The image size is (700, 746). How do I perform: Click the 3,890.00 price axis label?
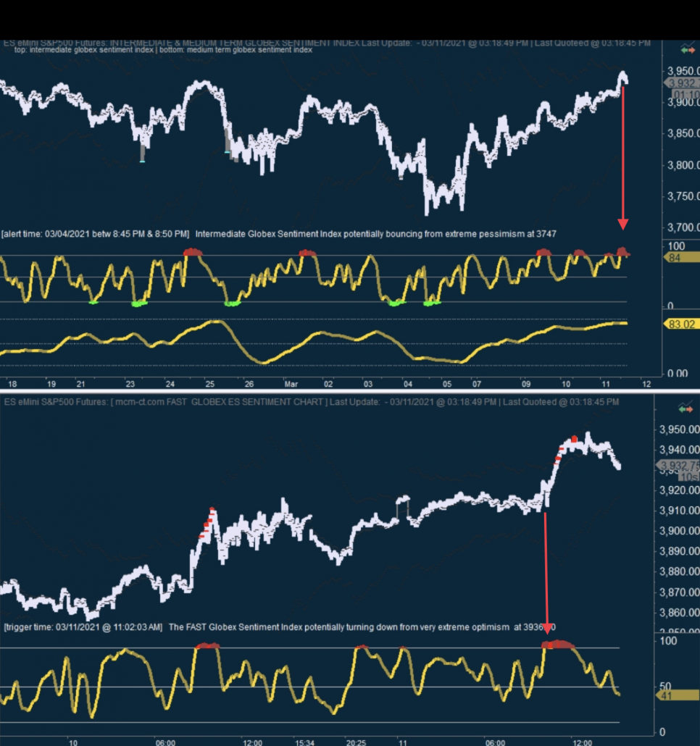coord(680,551)
